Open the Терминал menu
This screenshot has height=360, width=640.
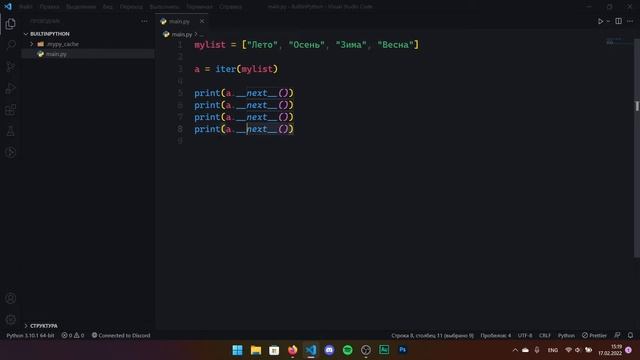[x=199, y=7]
